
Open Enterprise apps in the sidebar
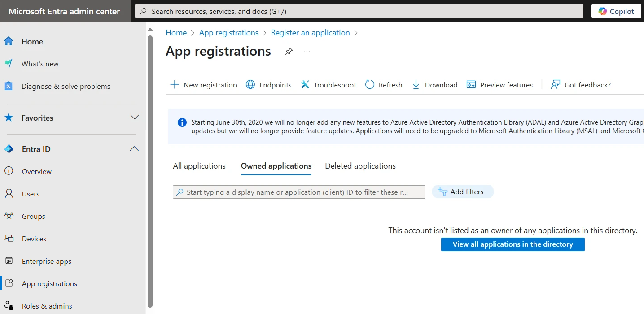coord(47,261)
